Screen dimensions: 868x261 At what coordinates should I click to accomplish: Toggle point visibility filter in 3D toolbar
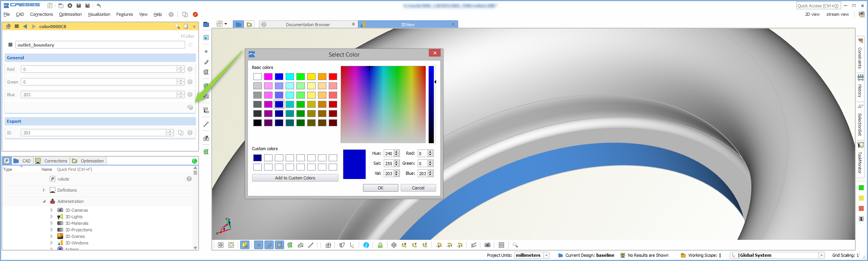(x=259, y=245)
